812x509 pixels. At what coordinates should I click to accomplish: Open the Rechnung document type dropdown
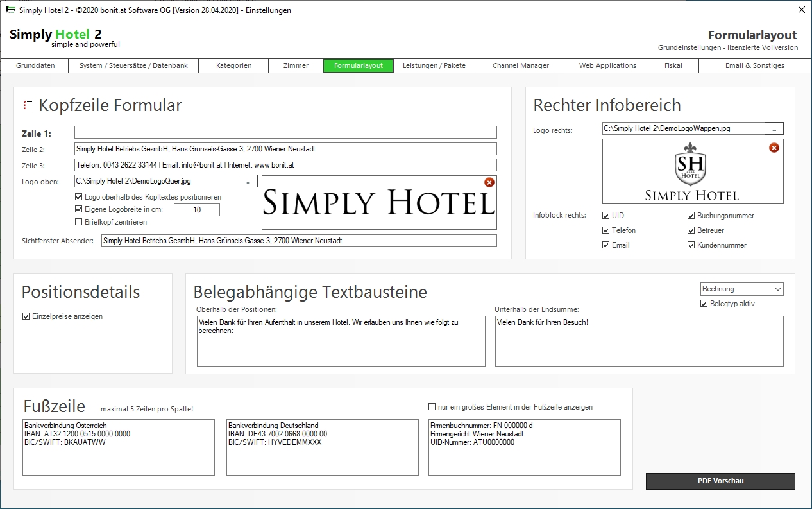742,289
